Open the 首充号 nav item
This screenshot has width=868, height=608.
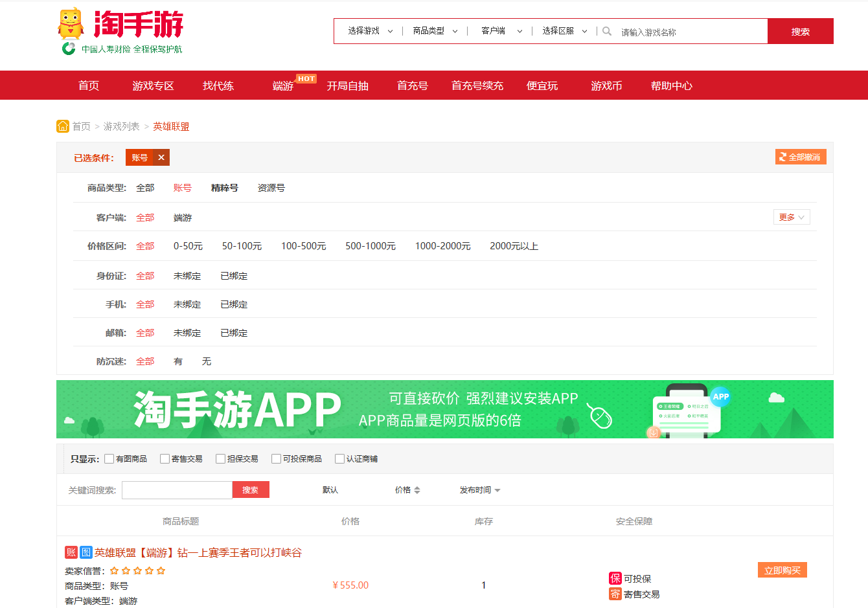coord(413,85)
